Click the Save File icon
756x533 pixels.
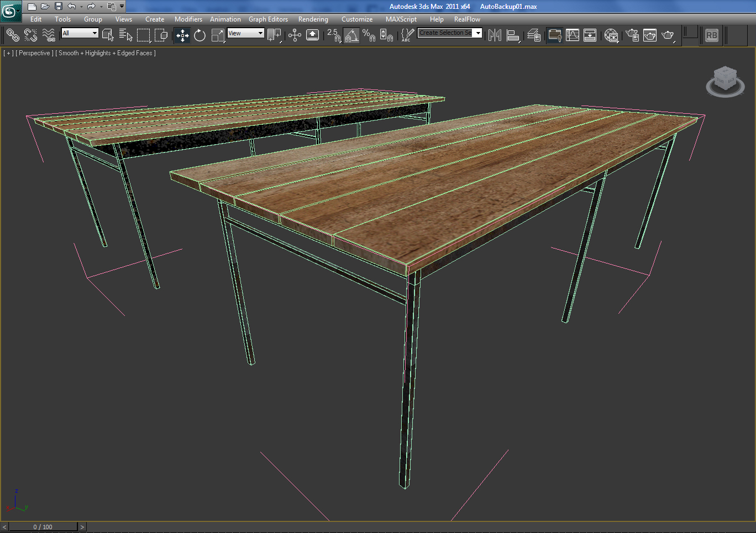click(59, 7)
